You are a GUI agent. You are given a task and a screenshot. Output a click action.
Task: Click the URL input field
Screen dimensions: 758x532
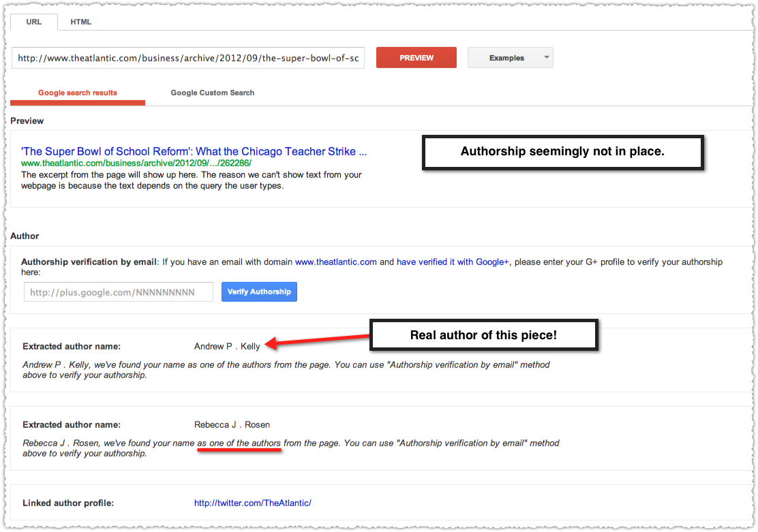tap(188, 58)
